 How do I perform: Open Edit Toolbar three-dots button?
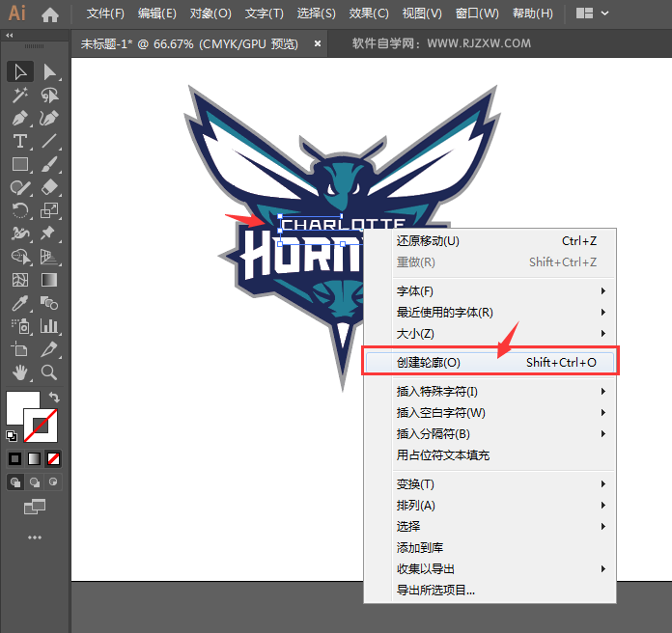coord(35,537)
